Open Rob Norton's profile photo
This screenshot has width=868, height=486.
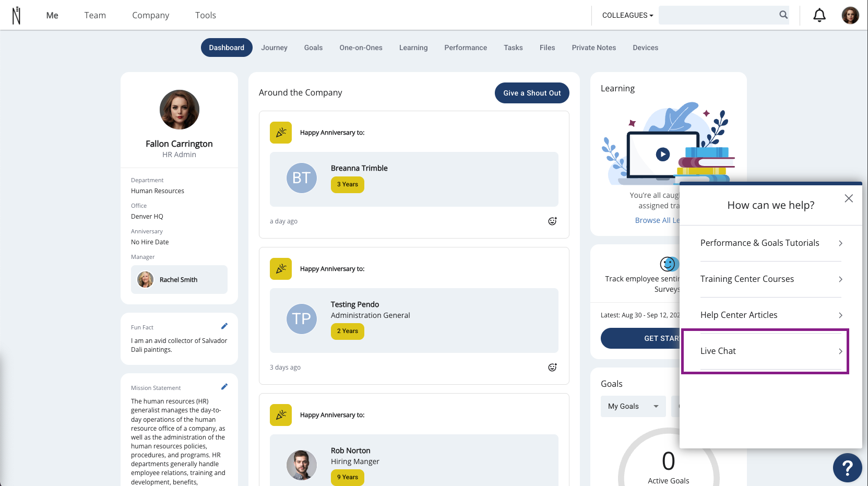(x=302, y=465)
